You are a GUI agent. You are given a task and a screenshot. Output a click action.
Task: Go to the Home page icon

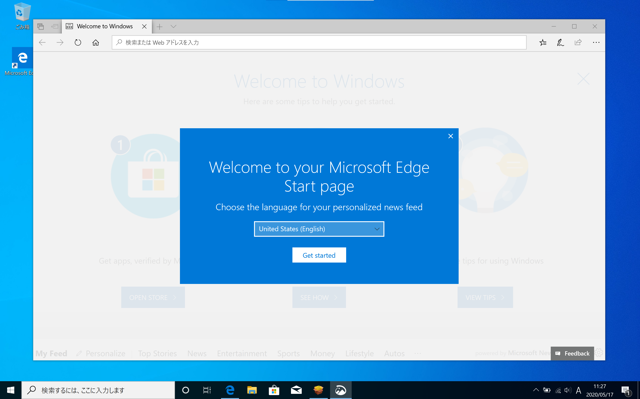point(96,42)
